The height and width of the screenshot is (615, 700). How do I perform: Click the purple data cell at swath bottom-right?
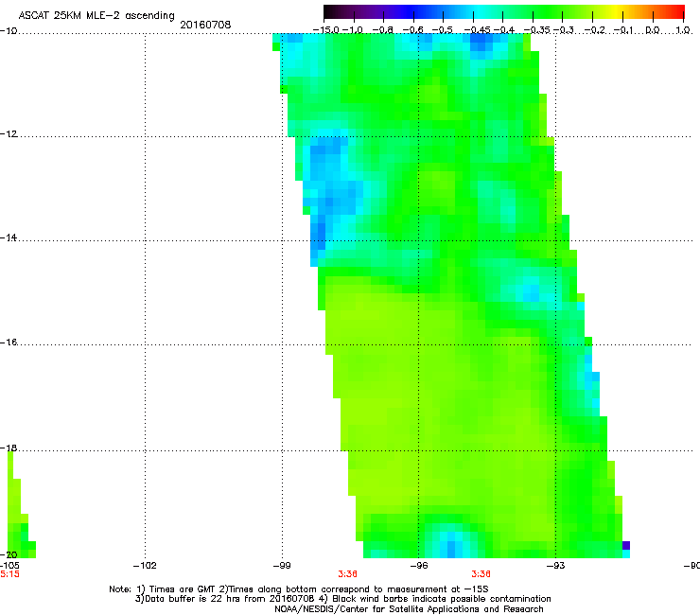click(626, 545)
